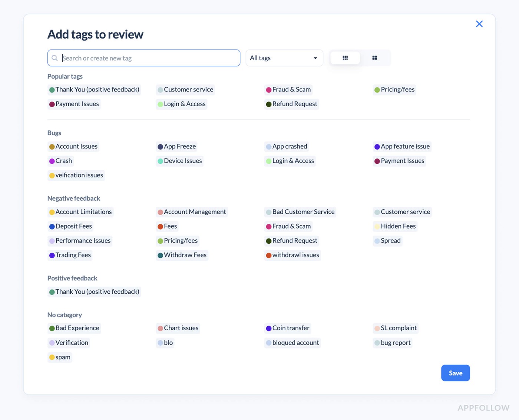Screen dimensions: 519x420
Task: Toggle the Device Issues tag
Action: (x=180, y=161)
